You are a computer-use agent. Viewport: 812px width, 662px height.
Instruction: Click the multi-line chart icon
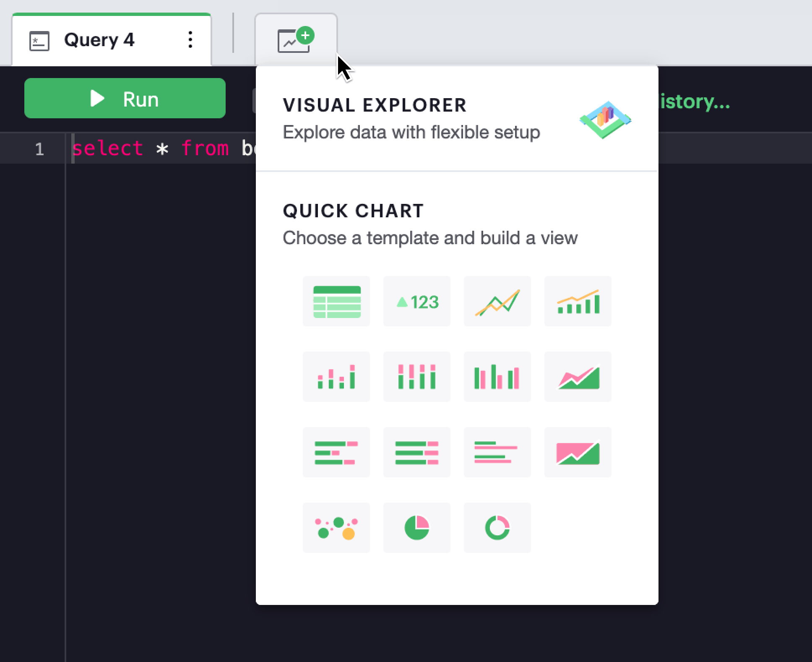pos(499,301)
